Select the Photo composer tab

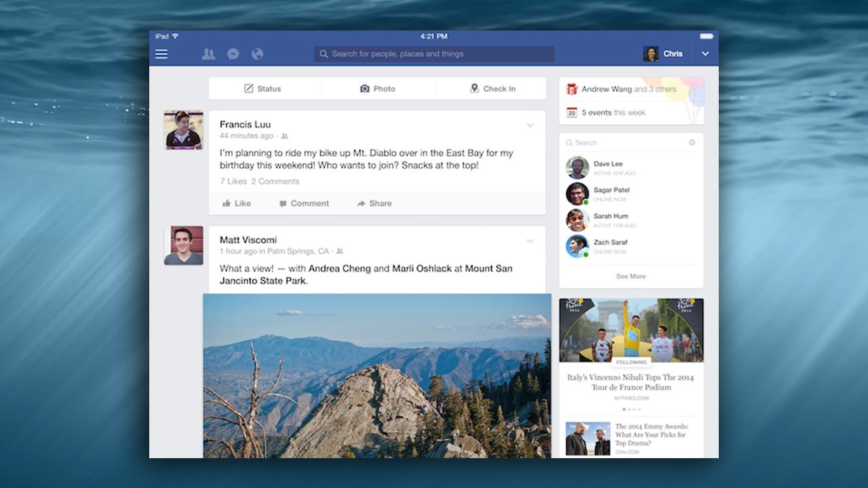point(378,89)
